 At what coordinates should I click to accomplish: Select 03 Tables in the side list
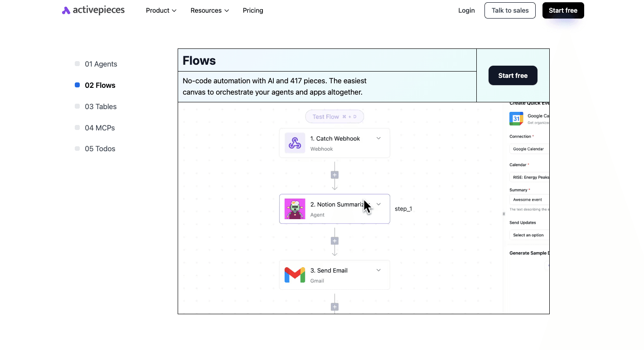[96, 106]
